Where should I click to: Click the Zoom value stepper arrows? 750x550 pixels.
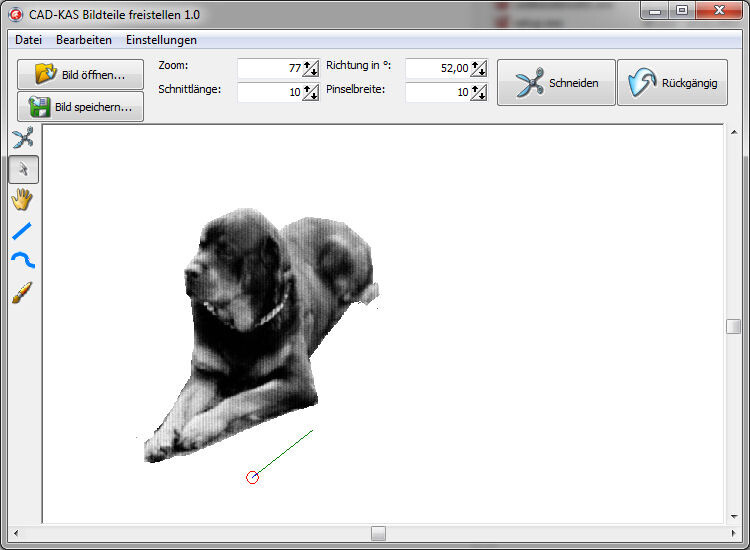coord(311,68)
